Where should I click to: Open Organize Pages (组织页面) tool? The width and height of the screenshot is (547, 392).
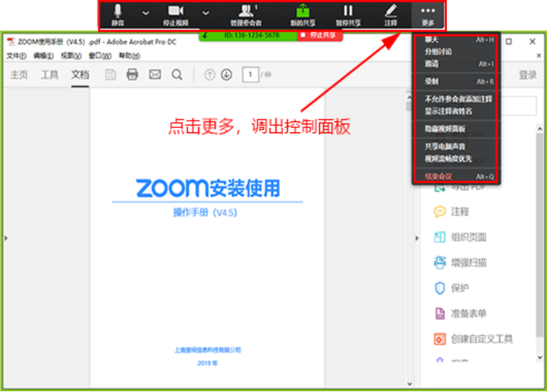pos(460,237)
